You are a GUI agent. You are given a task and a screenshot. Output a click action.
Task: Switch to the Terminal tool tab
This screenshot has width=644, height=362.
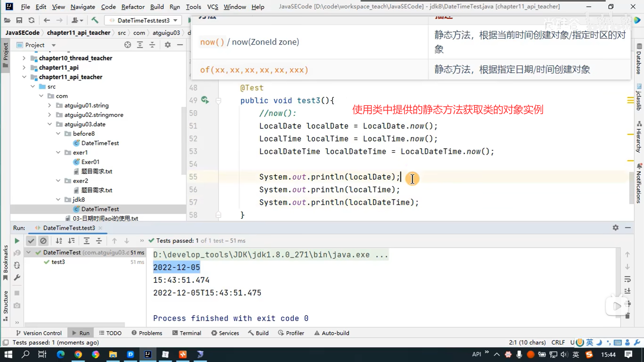(186, 333)
